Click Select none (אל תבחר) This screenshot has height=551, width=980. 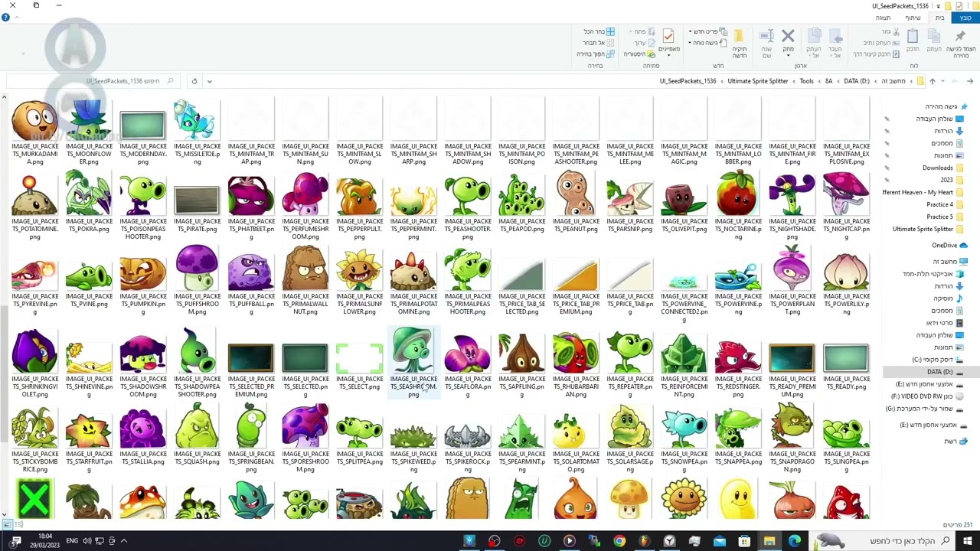(x=599, y=43)
